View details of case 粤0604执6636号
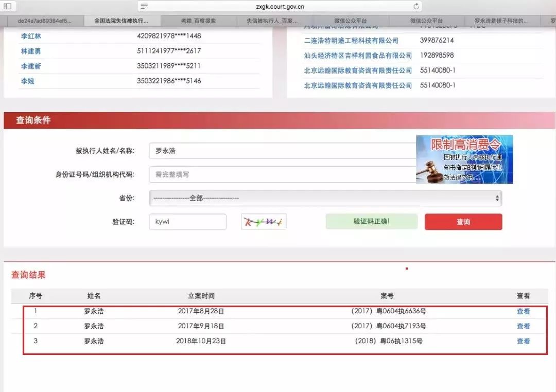The width and height of the screenshot is (556, 392). click(x=523, y=311)
